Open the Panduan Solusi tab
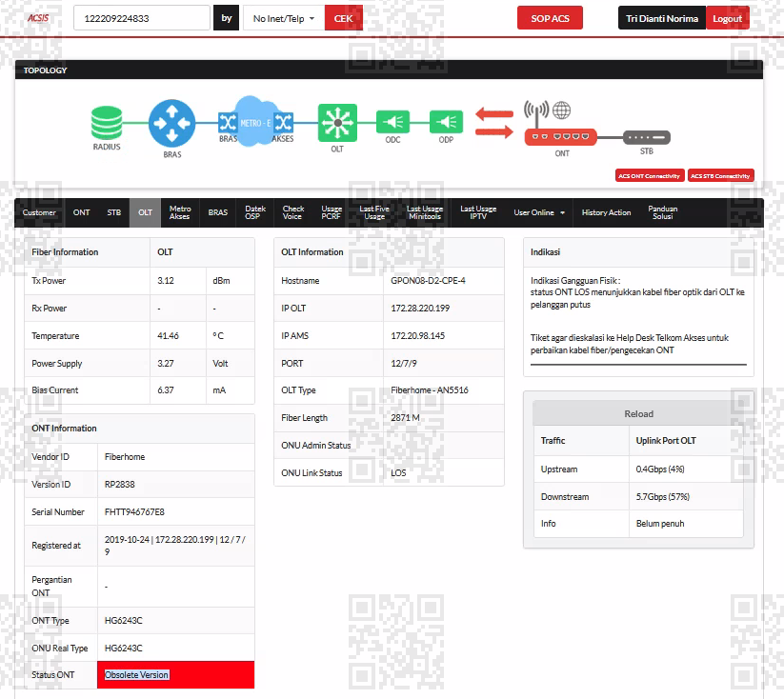 pyautogui.click(x=662, y=212)
